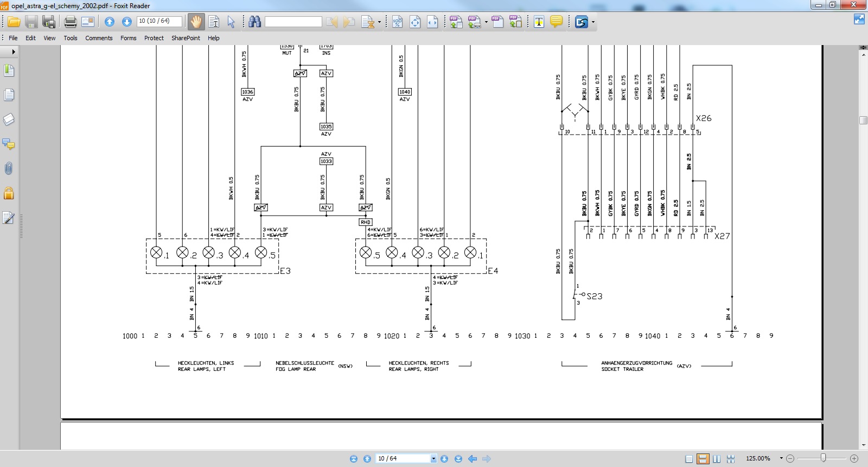Viewport: 868px width, 467px height.
Task: Expand the left navigation panel arrow
Action: pos(13,52)
